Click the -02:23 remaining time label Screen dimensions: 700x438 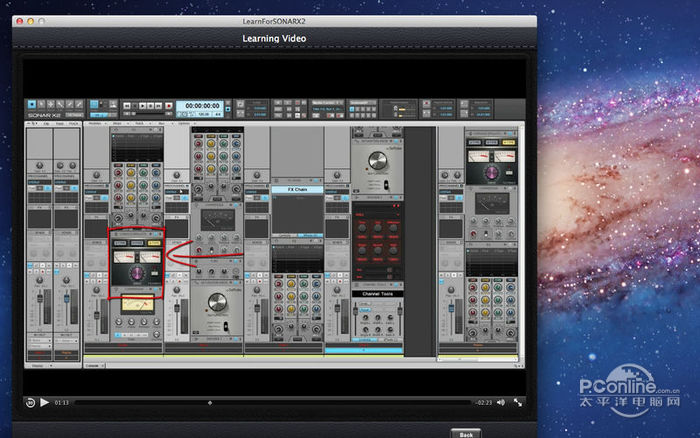point(483,403)
